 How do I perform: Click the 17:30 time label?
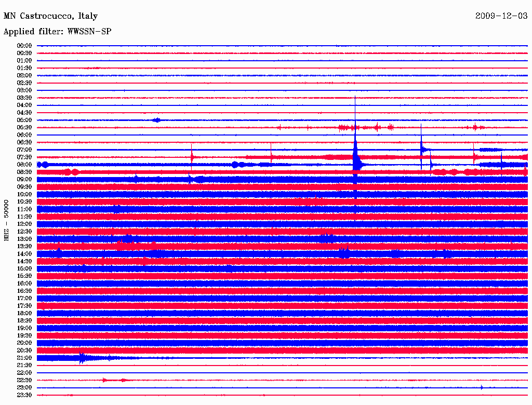click(x=24, y=306)
